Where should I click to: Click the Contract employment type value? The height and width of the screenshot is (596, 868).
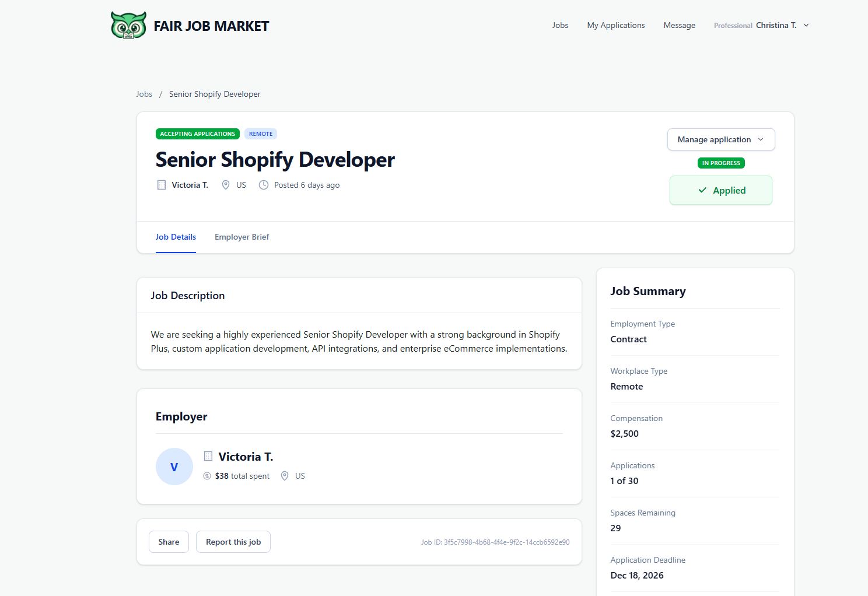tap(629, 339)
